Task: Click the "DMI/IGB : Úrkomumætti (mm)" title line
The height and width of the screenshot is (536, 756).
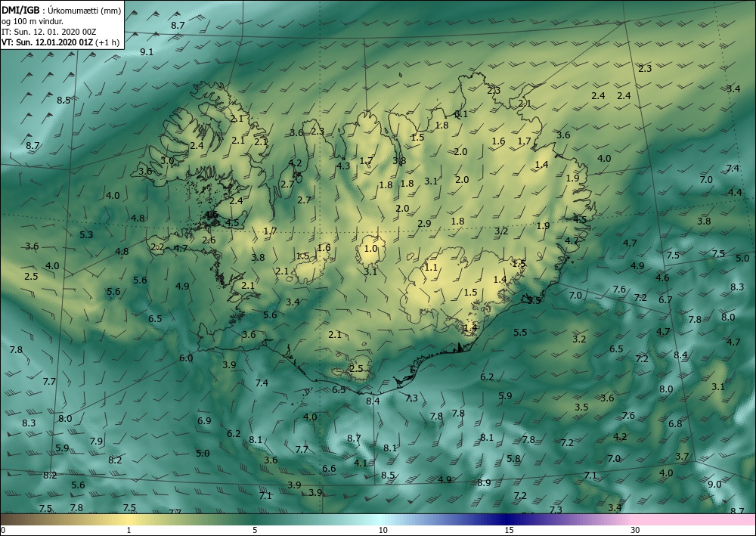Action: (x=61, y=11)
